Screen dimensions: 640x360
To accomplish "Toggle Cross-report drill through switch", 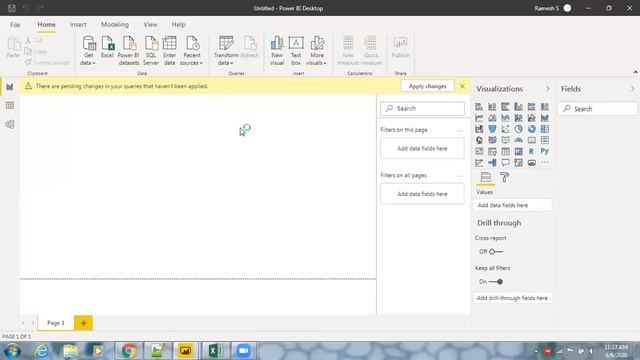I will [x=496, y=251].
